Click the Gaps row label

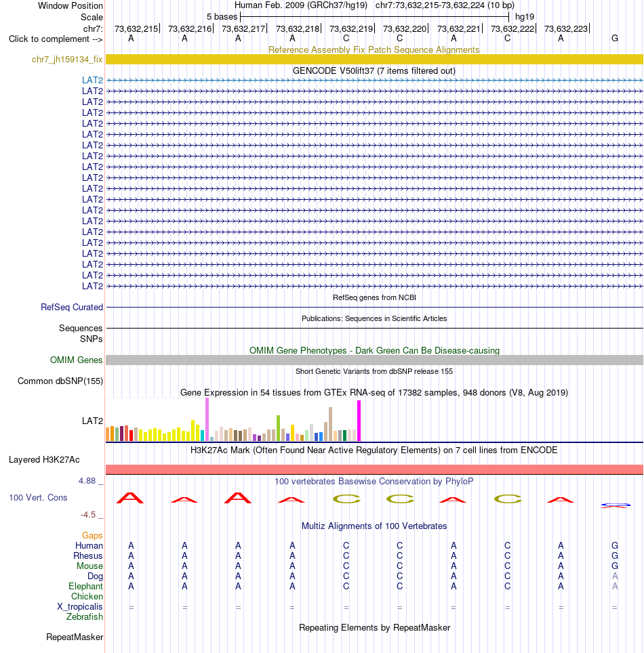(92, 536)
